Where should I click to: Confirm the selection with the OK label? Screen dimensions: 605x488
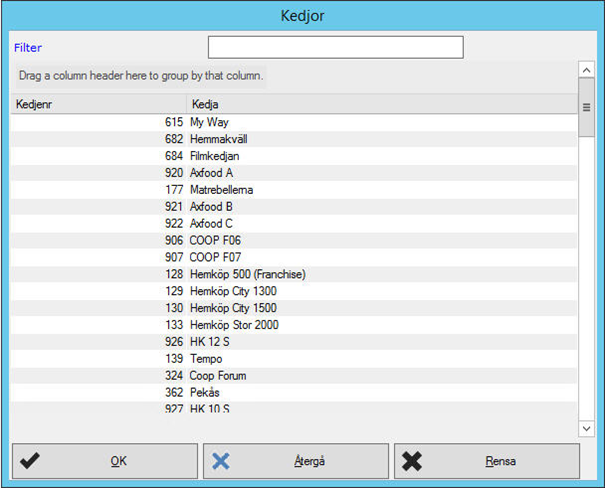[118, 461]
